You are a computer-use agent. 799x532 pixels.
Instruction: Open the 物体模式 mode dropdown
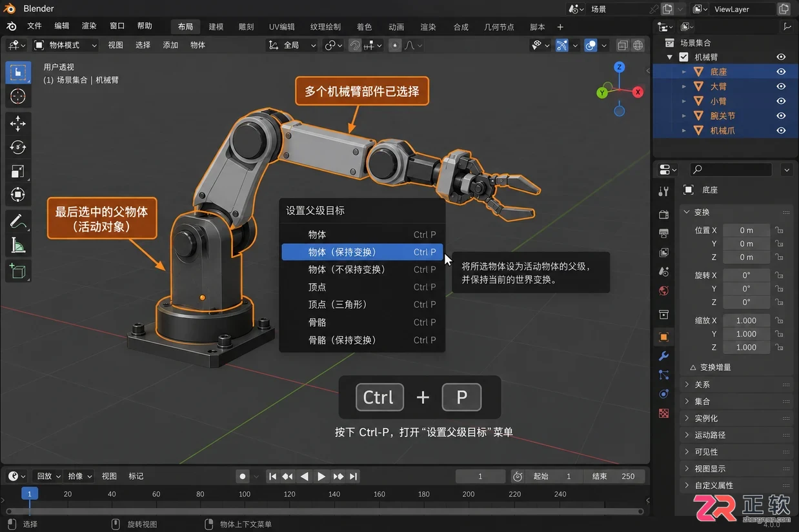tap(65, 45)
